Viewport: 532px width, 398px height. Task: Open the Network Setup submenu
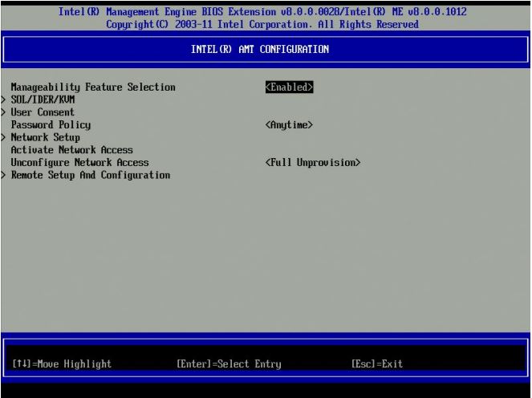[x=46, y=137]
